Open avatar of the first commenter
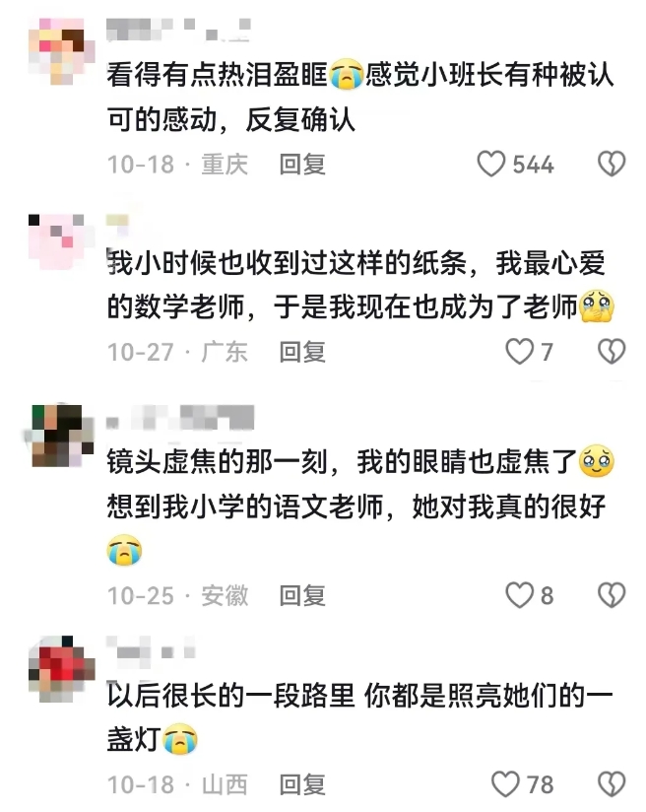The height and width of the screenshot is (812, 646). point(61,51)
